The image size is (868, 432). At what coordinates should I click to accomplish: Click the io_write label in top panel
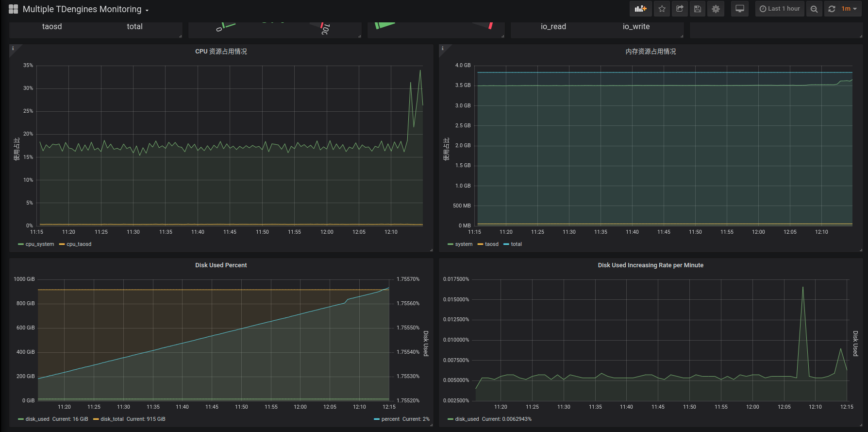click(x=636, y=27)
